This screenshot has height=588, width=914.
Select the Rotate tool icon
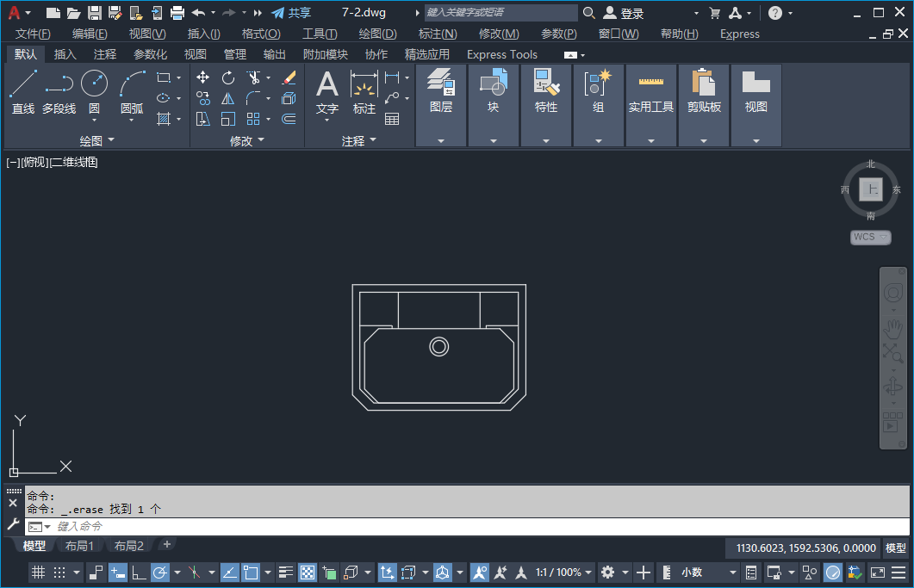pos(228,77)
